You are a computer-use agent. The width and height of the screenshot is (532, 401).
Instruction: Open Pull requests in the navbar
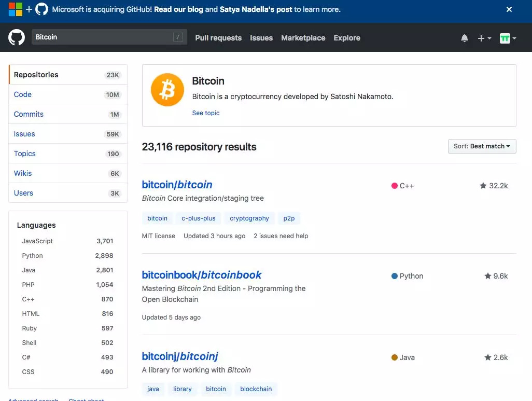click(218, 38)
